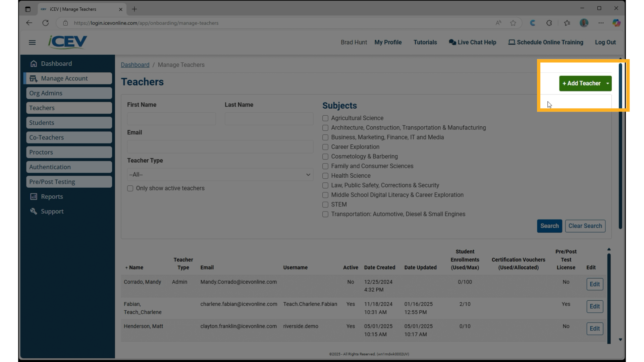644x362 pixels.
Task: Click the Schedule Online Training laptop icon
Action: (x=512, y=42)
